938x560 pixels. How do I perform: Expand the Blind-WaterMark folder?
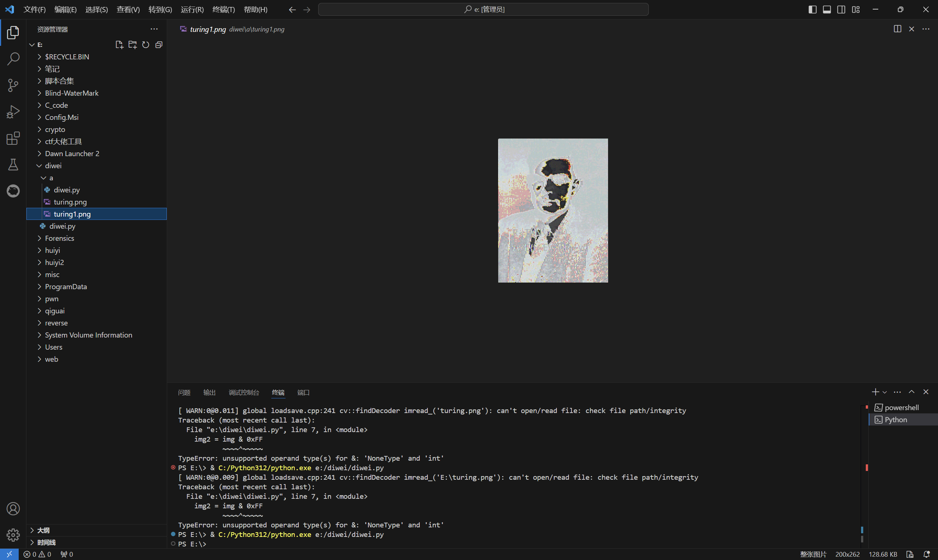[x=97, y=93]
